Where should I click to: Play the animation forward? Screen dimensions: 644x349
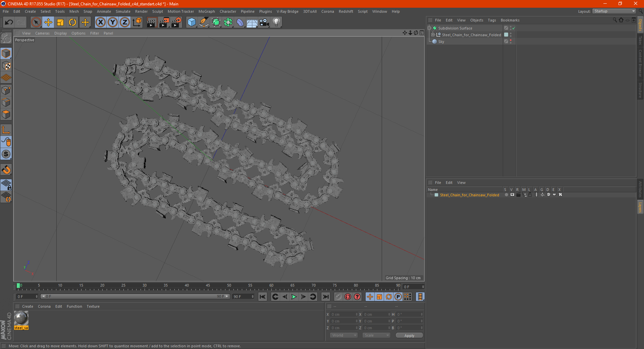(294, 297)
